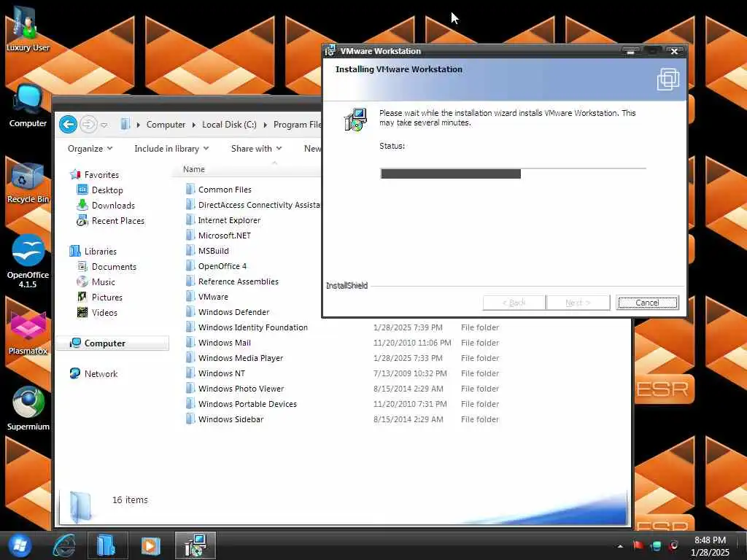Switch to Windows Explorer taskbar button

tap(107, 545)
